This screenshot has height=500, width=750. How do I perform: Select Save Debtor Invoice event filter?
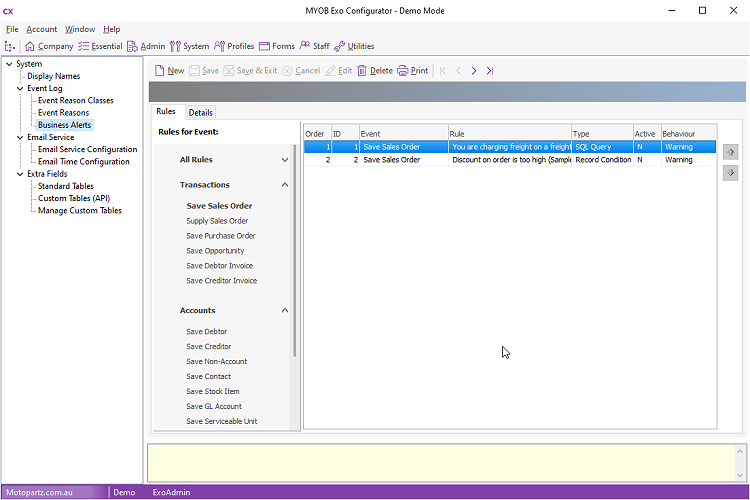click(220, 266)
